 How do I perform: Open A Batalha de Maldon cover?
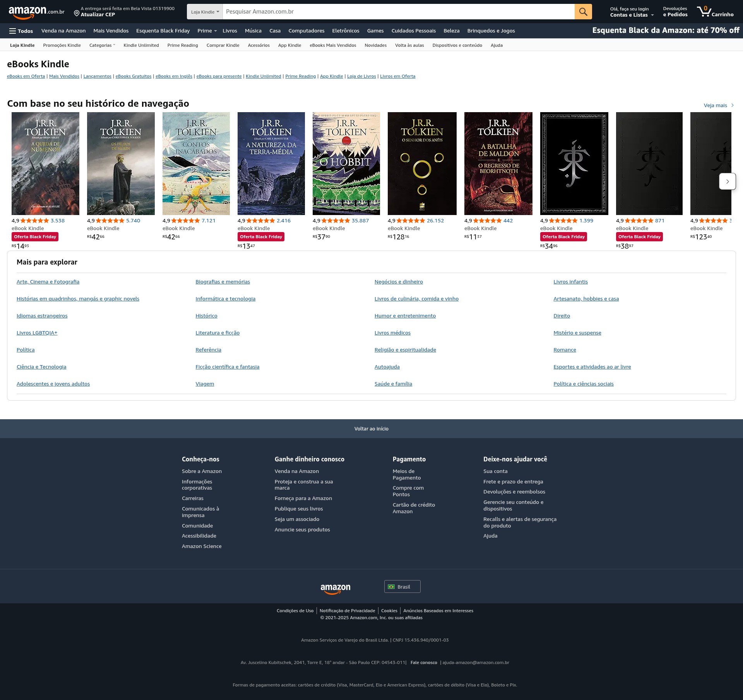coord(498,164)
